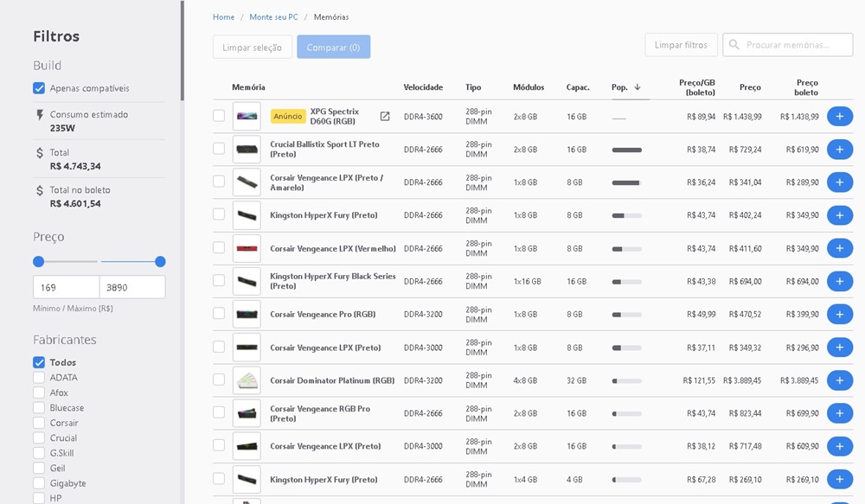865x504 pixels.
Task: Check the Corsair manufacturer filter
Action: tap(39, 423)
